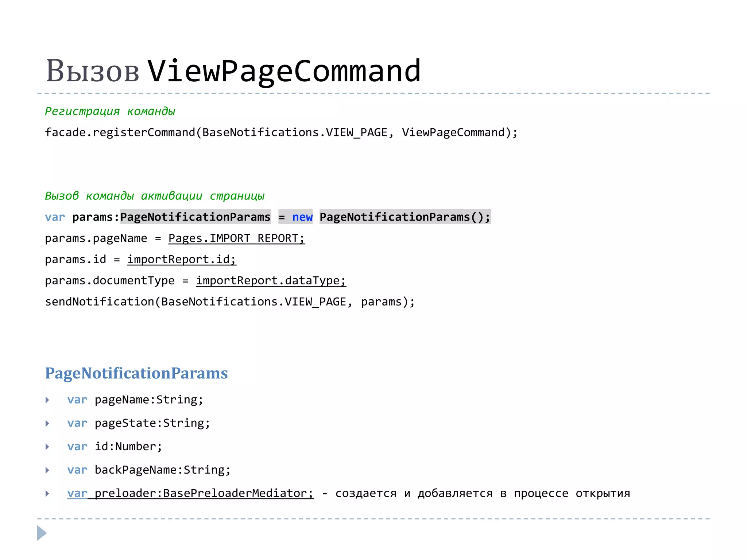The image size is (747, 560).
Task: Click the 'var params:PageNotificationParams' code line
Action: tap(268, 217)
